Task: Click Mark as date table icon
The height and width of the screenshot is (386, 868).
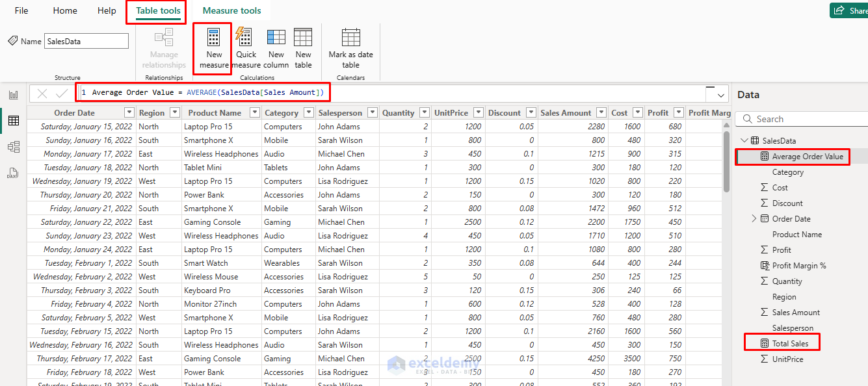Action: tap(351, 37)
